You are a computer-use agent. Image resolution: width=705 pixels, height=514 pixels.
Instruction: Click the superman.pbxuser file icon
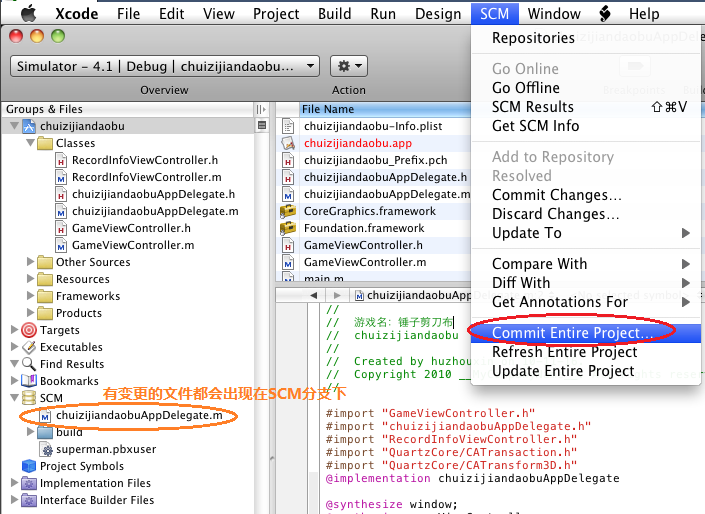coord(45,449)
